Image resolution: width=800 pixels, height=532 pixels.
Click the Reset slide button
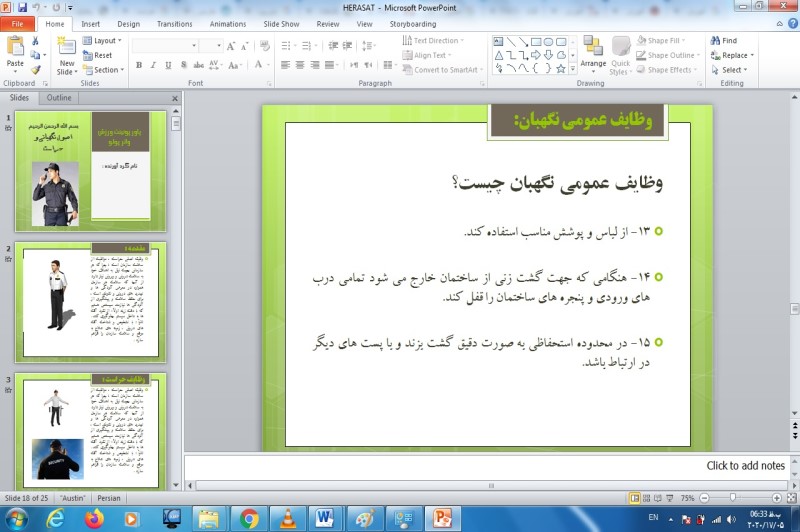coord(102,56)
